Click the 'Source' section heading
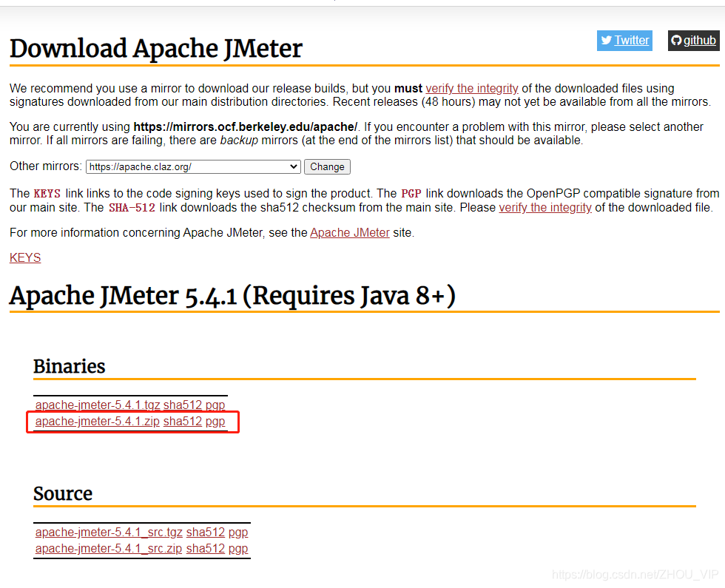The width and height of the screenshot is (725, 588). point(63,493)
